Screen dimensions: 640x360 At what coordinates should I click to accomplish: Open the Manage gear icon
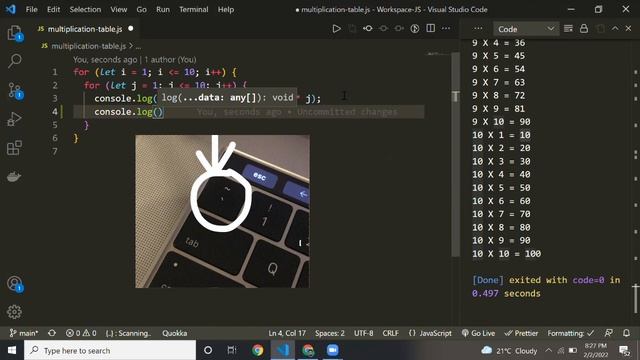14,312
